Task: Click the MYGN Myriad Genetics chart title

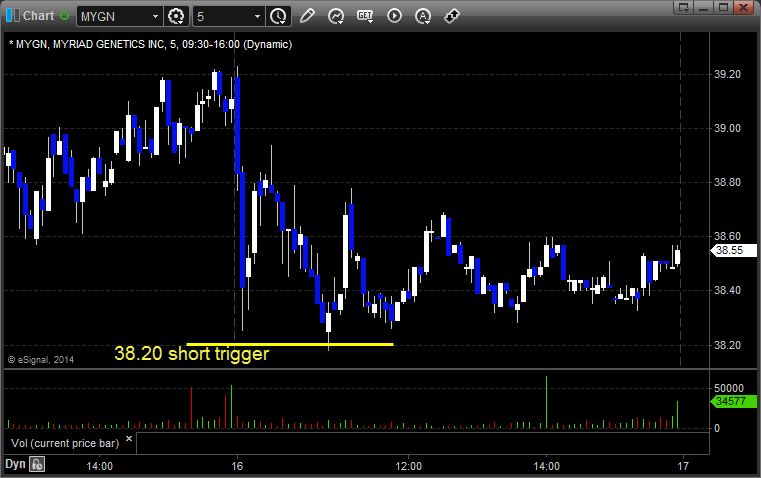Action: point(150,44)
